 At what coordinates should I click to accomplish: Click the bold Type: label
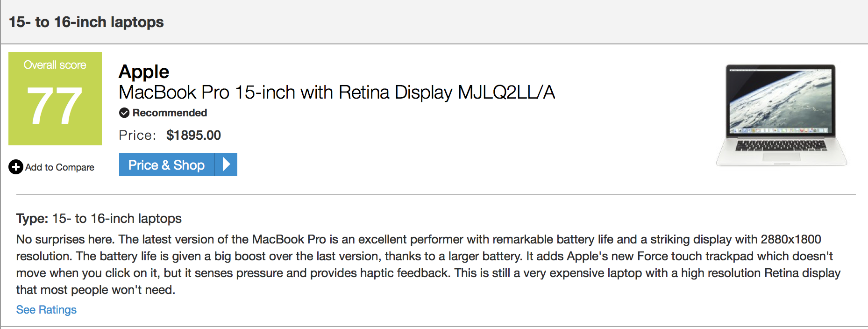[x=32, y=218]
